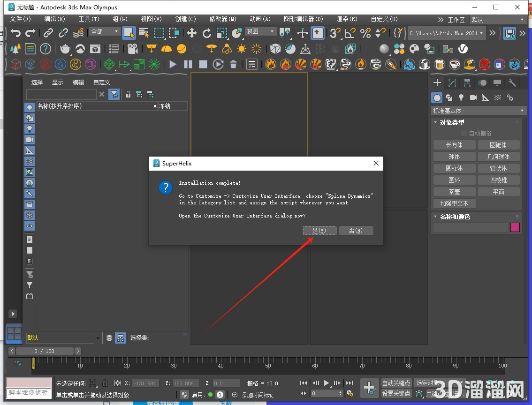
Task: Toggle 自动关键点 auto key button
Action: tap(396, 382)
